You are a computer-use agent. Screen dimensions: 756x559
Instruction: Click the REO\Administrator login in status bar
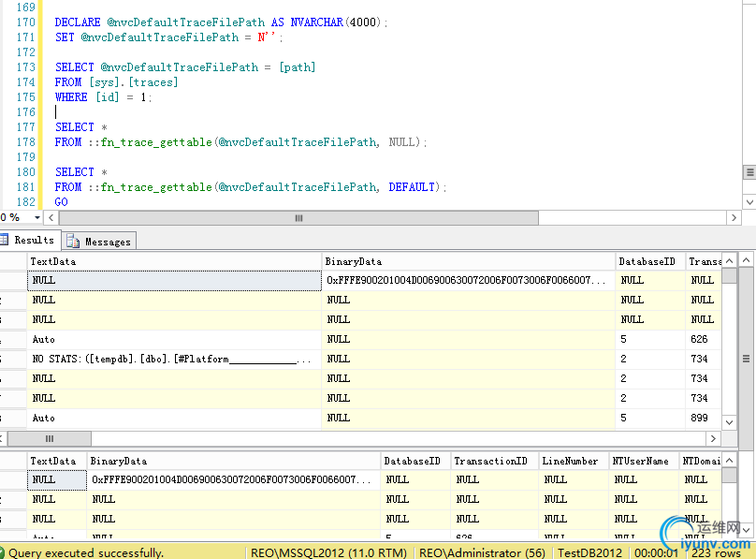(482, 552)
